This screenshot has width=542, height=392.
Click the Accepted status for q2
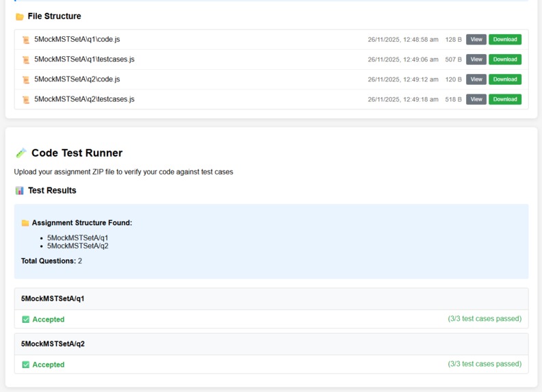click(x=49, y=365)
